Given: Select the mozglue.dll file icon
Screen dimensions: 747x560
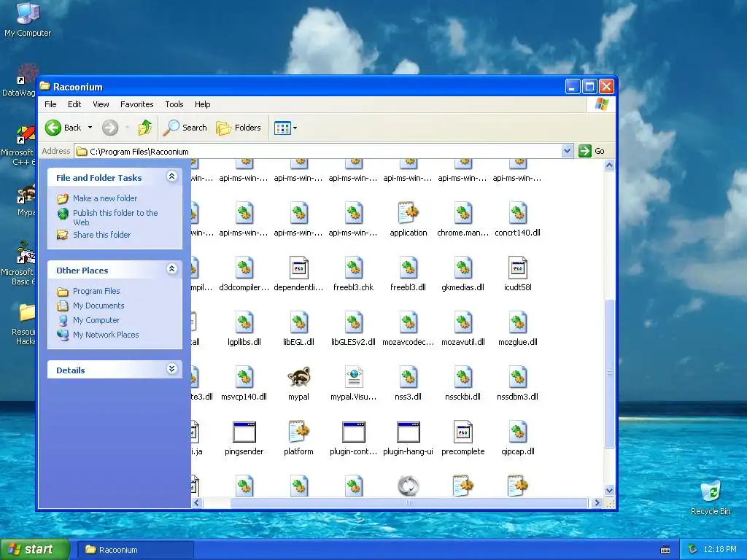Looking at the screenshot, I should 518,322.
